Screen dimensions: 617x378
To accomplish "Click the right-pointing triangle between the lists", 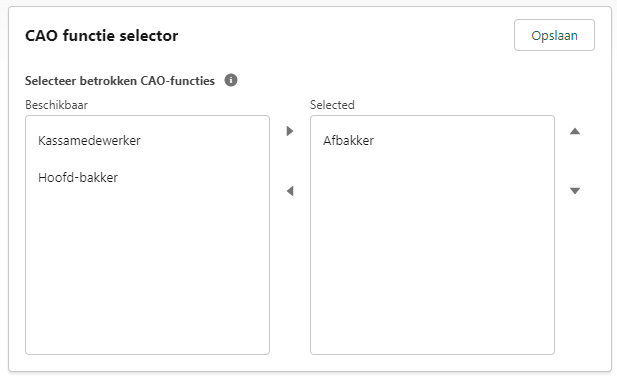I will (290, 131).
